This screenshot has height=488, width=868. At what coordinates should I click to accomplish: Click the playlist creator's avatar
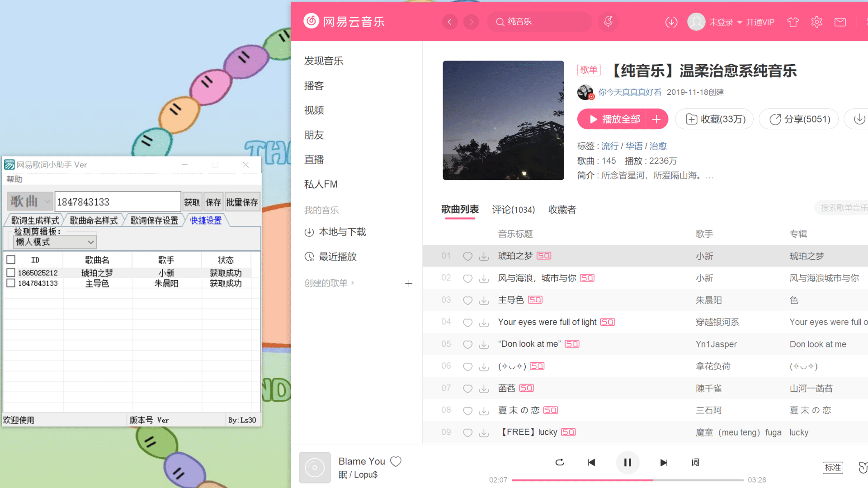pos(585,92)
